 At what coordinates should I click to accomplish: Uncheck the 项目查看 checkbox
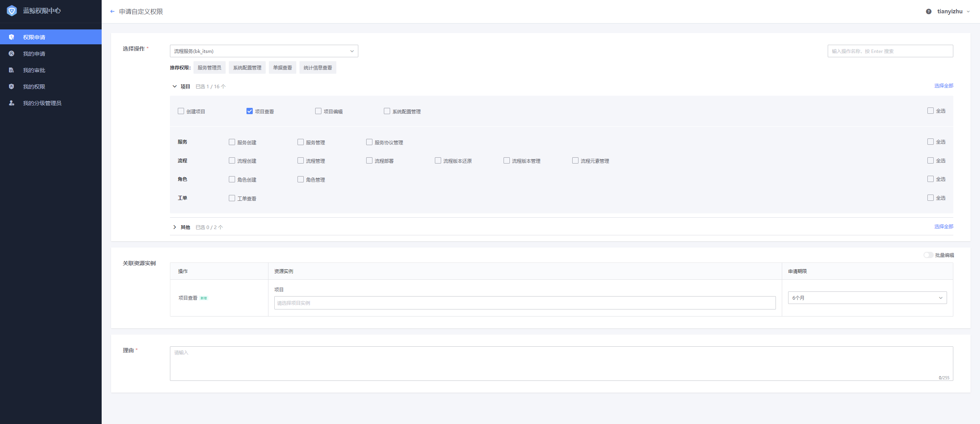click(x=250, y=111)
